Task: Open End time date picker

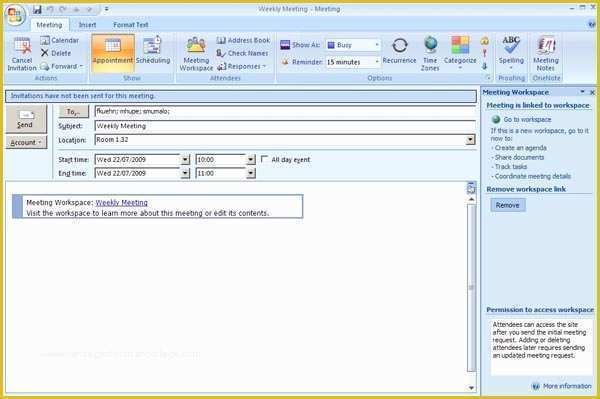Action: tap(185, 173)
